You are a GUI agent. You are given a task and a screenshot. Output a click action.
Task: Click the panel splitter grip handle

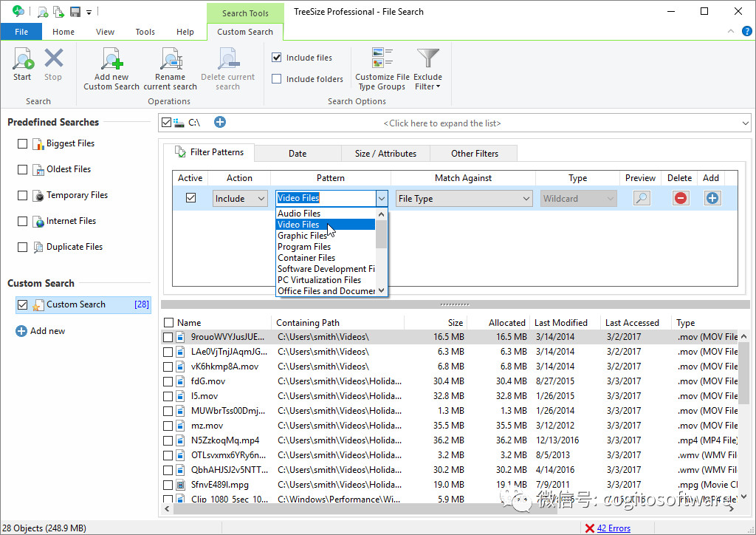pos(455,304)
